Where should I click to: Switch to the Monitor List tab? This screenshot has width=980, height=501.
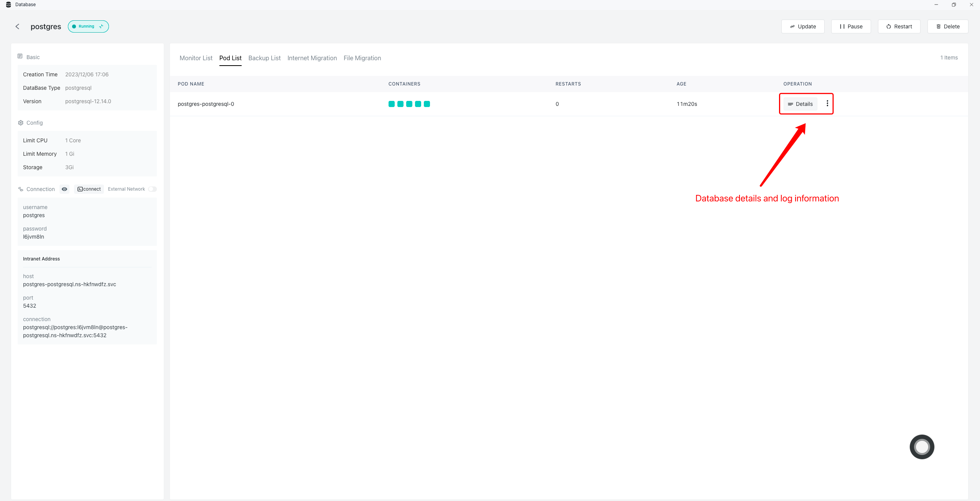196,58
